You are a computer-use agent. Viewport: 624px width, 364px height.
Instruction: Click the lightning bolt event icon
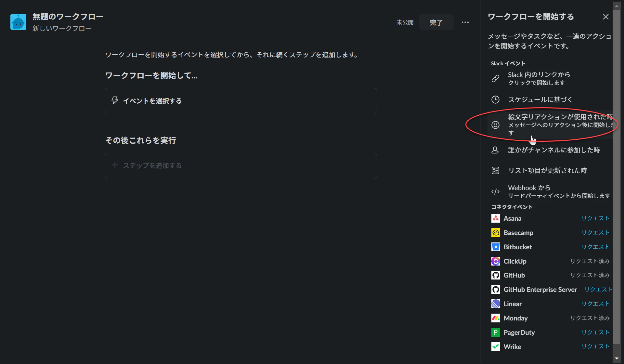115,100
